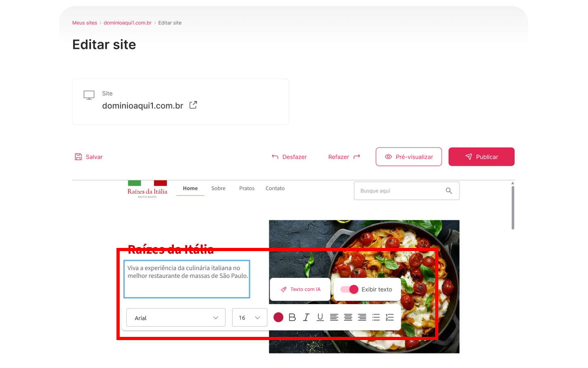Insert a bulleted list
The height and width of the screenshot is (368, 588).
click(376, 317)
